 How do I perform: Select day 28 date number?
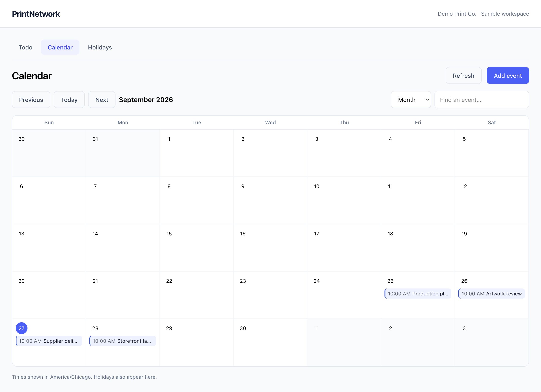[95, 328]
